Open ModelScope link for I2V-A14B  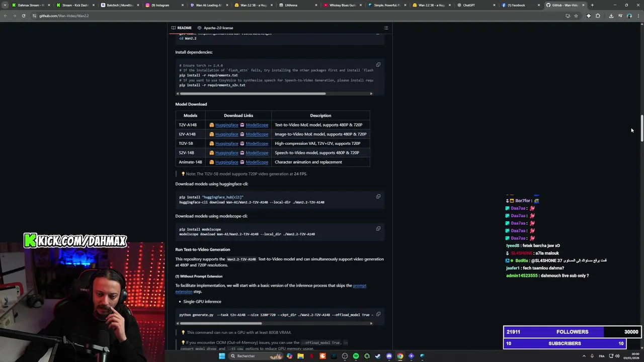click(x=257, y=134)
